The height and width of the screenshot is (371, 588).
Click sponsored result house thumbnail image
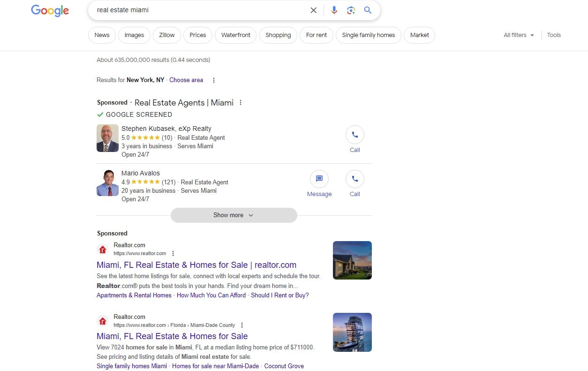(x=352, y=260)
